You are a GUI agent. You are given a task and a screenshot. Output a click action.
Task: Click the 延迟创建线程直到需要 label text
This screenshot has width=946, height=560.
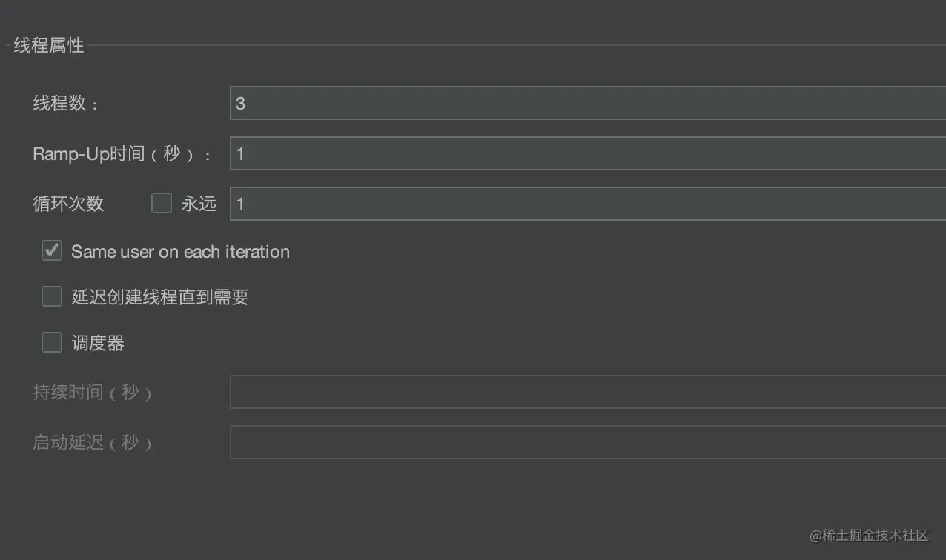pyautogui.click(x=159, y=298)
